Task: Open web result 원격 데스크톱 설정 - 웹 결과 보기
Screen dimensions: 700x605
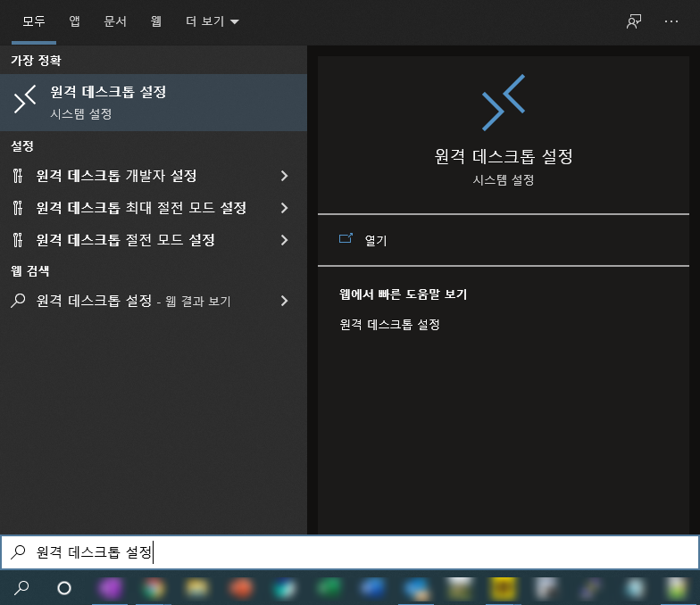Action: click(x=154, y=301)
